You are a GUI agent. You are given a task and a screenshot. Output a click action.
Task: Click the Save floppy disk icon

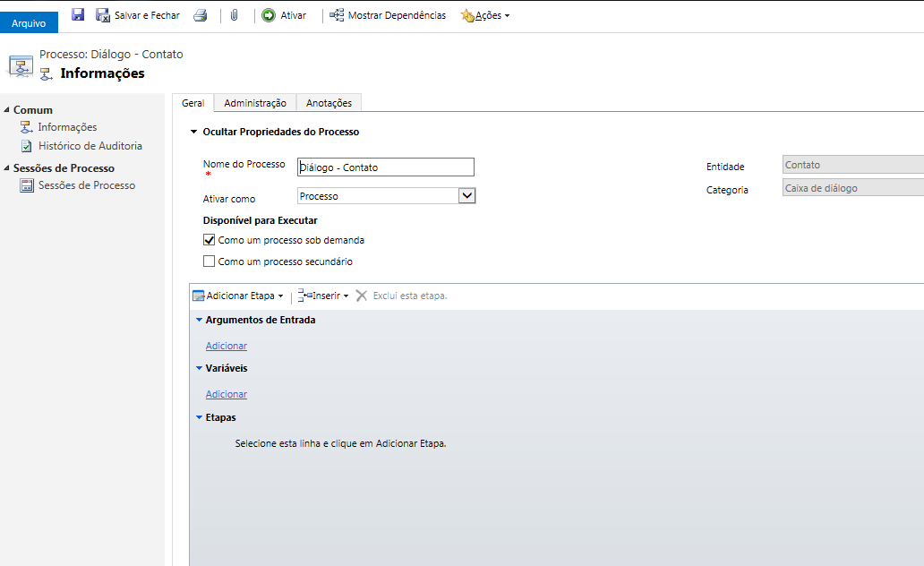pos(78,15)
